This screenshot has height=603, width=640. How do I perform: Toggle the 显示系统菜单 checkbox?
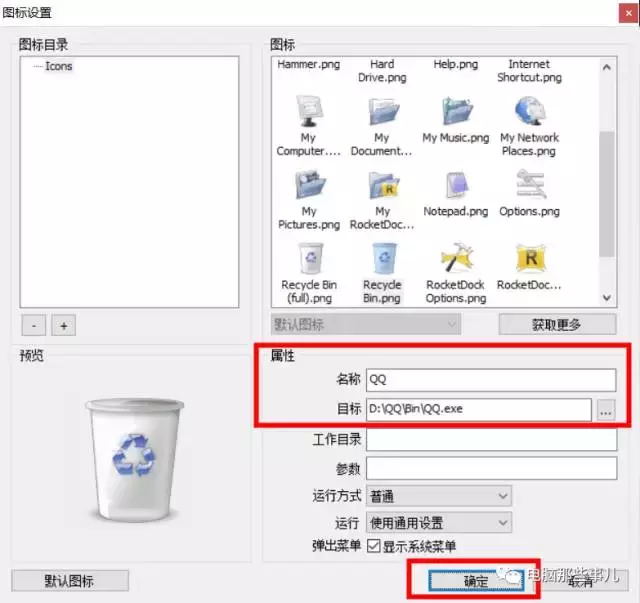point(373,546)
